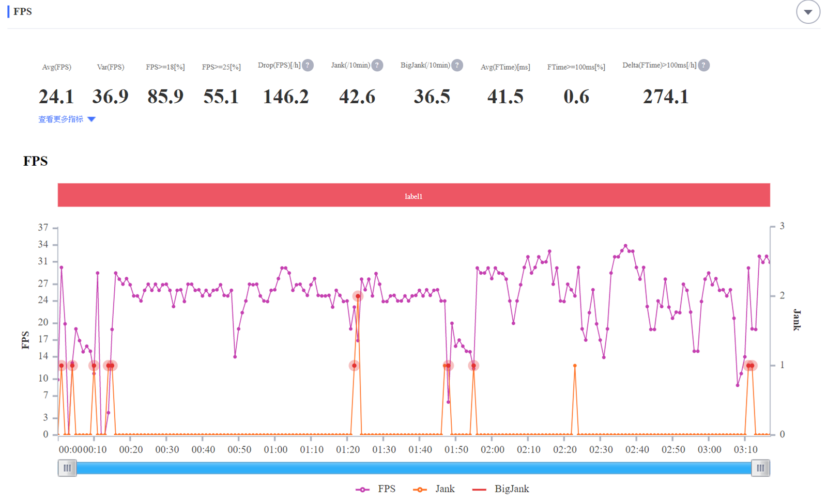Click the Jank spike near 02:22
The image size is (827, 504).
click(575, 366)
